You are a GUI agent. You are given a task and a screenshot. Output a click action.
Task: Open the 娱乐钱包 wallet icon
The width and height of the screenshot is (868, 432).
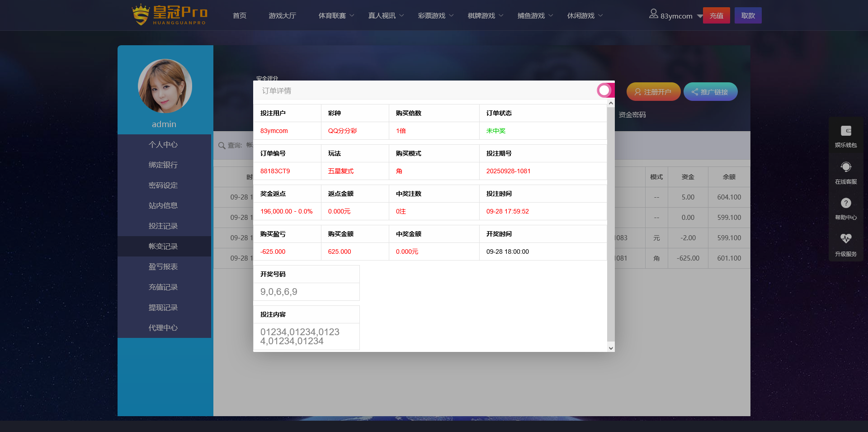(846, 131)
